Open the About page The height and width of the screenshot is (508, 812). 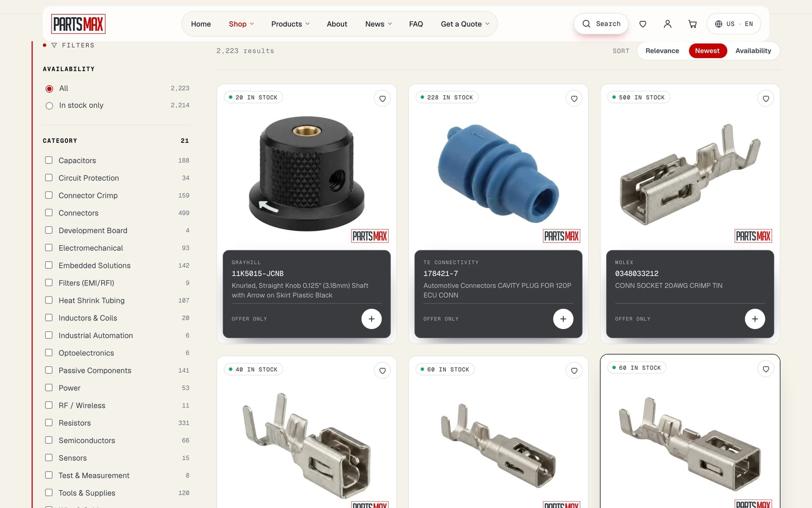point(337,24)
